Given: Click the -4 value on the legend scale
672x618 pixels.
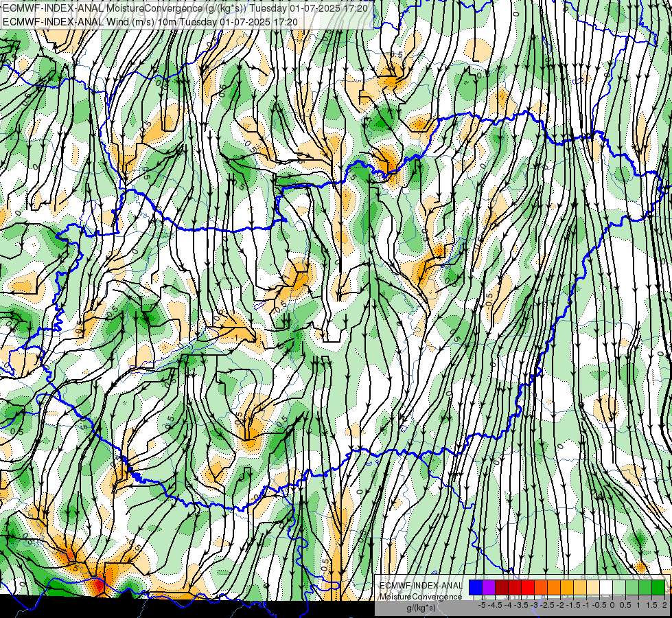Looking at the screenshot, I should pos(508,605).
